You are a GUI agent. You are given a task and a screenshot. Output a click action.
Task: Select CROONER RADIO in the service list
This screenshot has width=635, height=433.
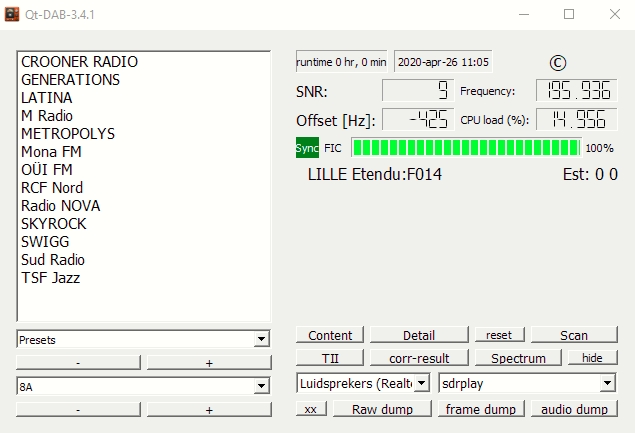click(x=143, y=62)
